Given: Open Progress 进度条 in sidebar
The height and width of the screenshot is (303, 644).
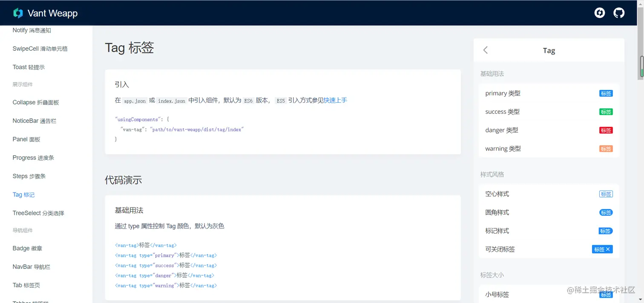Looking at the screenshot, I should [33, 158].
